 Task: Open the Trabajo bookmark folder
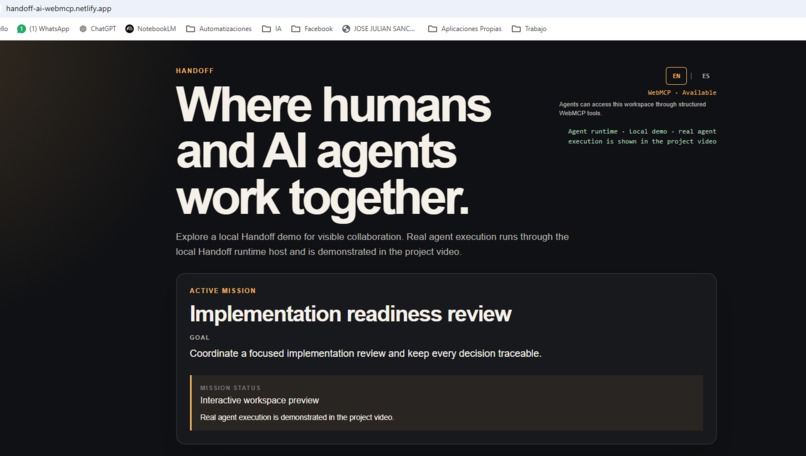(529, 29)
